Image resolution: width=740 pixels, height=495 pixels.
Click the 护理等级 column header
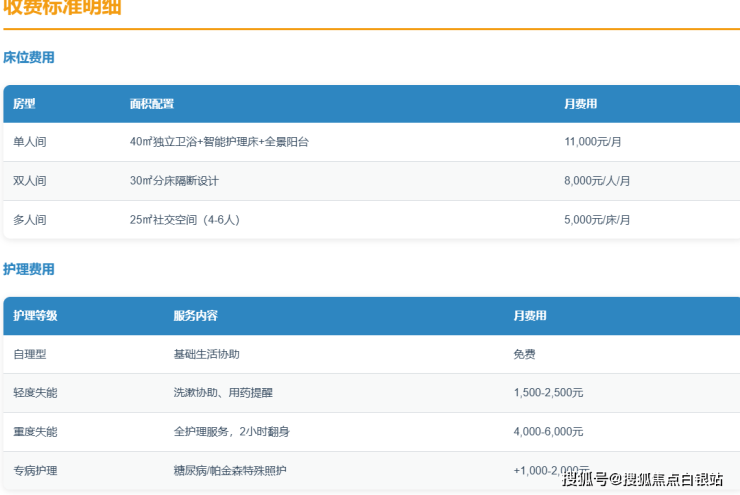pyautogui.click(x=35, y=316)
